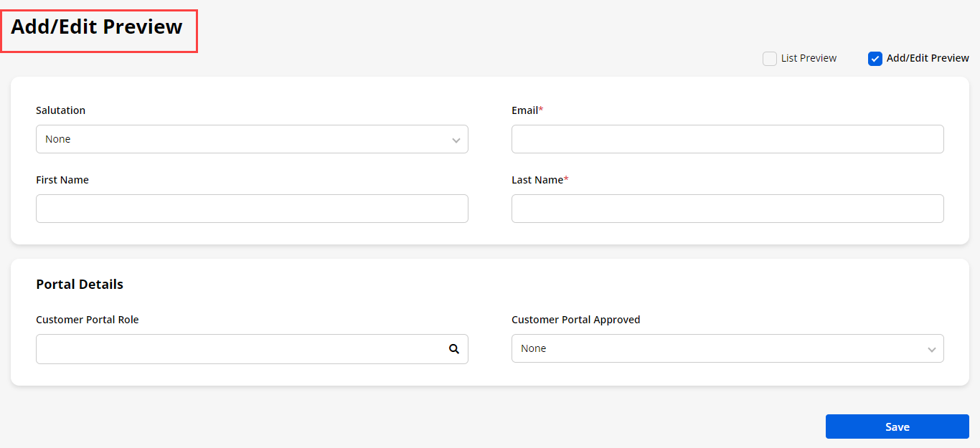Enable the List Preview checkbox
This screenshot has width=980, height=448.
(x=770, y=59)
